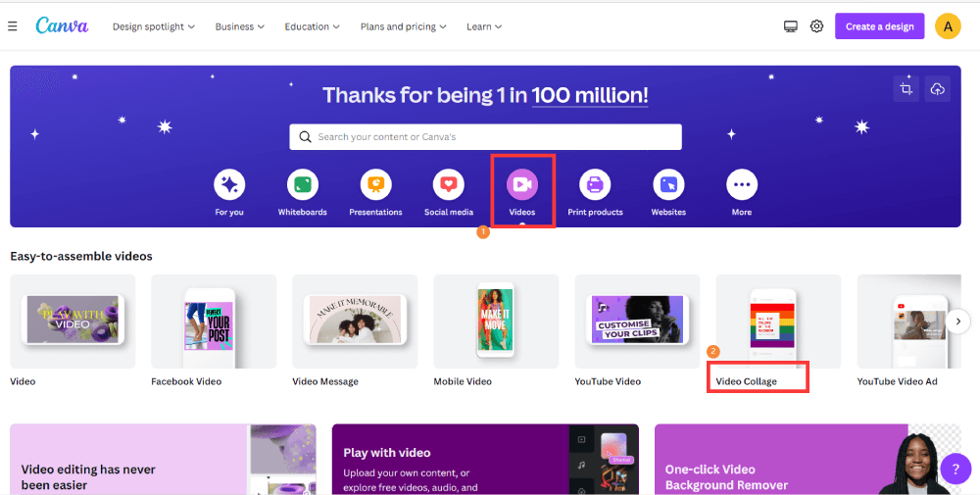Viewport: 980px width, 495px height.
Task: Open the One-click Video Background Remover card
Action: pyautogui.click(x=808, y=460)
